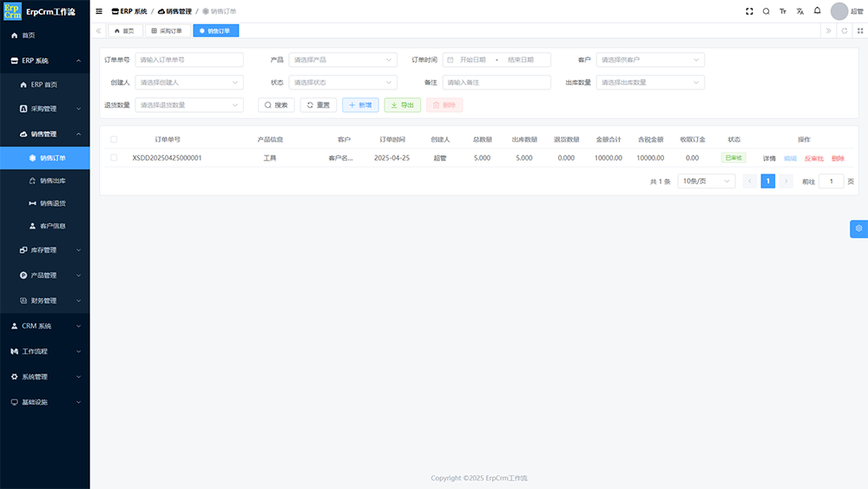Switch to 首页 tab
The image size is (868, 489).
pos(125,31)
